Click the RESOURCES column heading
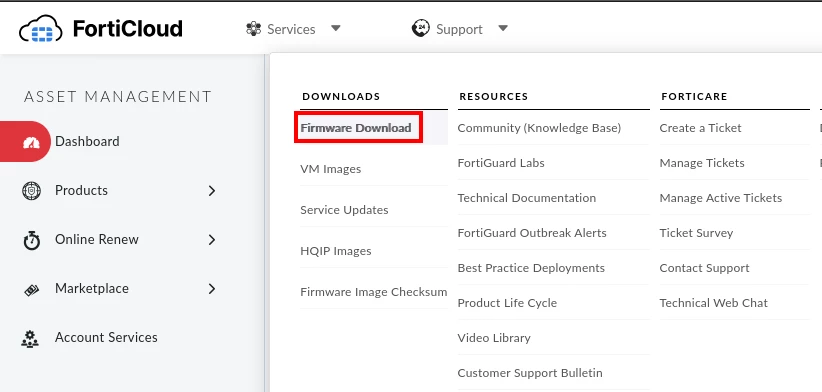 pyautogui.click(x=494, y=96)
